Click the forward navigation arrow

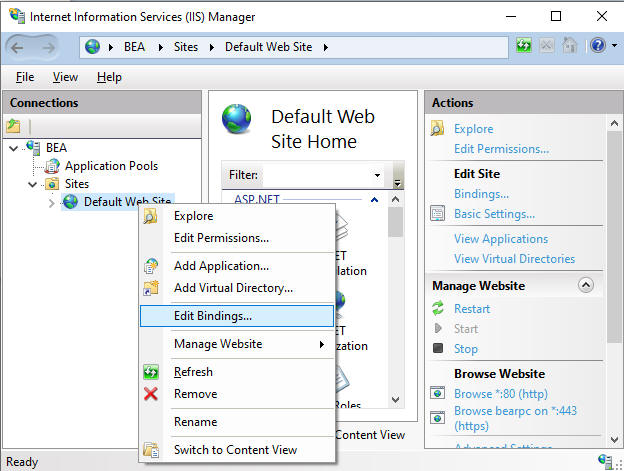(49, 48)
